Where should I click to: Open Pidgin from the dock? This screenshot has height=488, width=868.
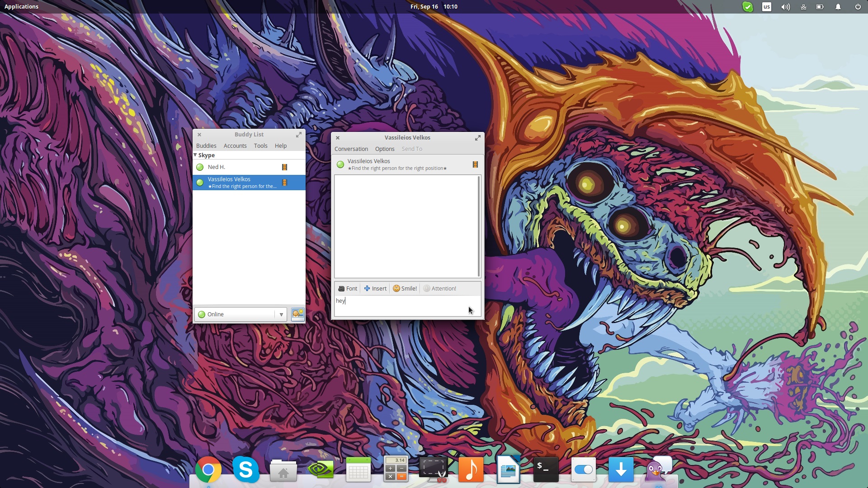pos(659,469)
